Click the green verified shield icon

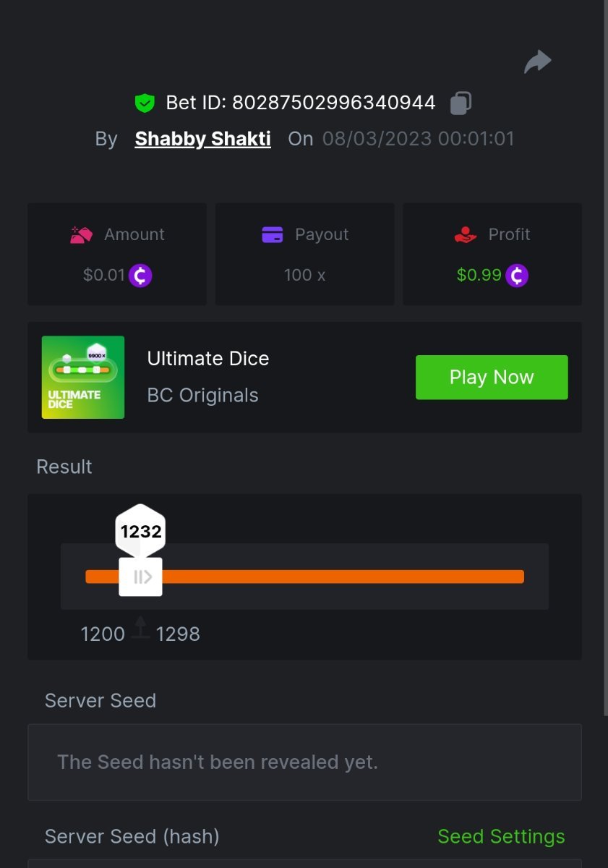[x=145, y=103]
